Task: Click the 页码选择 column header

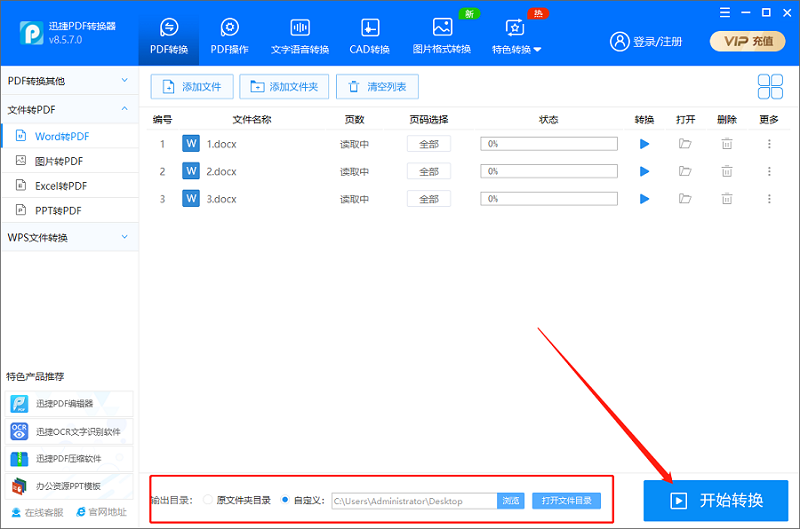Action: point(429,119)
